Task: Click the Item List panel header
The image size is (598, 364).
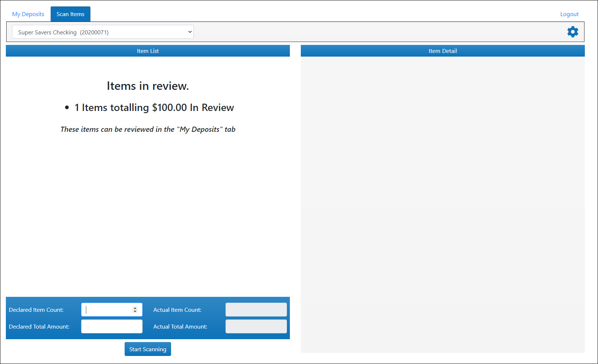Action: tap(148, 51)
